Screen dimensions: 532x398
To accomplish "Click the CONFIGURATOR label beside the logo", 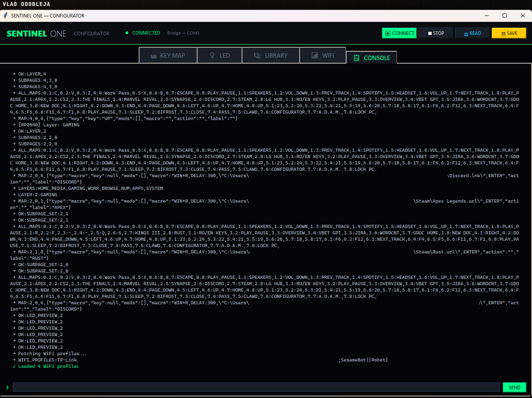I will pos(91,34).
